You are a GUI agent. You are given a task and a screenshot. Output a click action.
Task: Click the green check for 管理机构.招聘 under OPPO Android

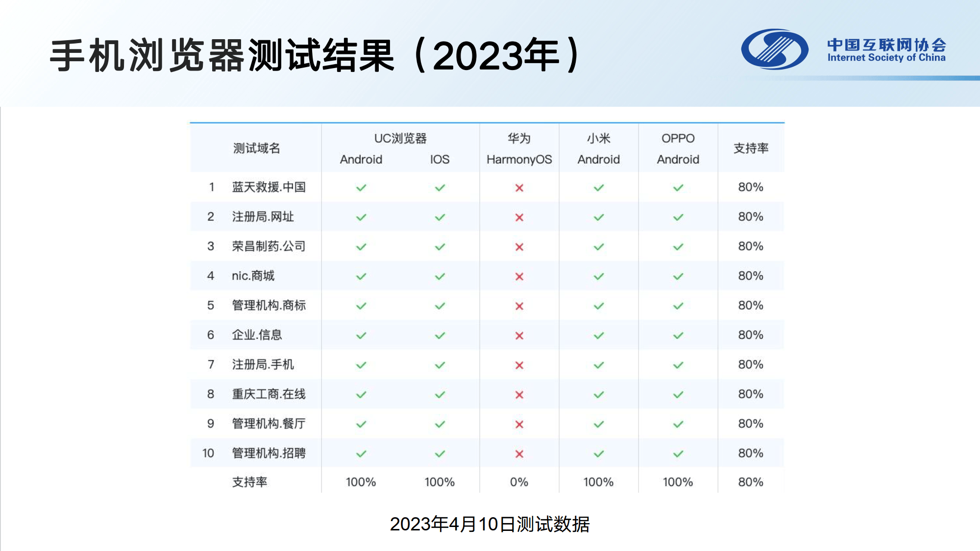(x=678, y=454)
